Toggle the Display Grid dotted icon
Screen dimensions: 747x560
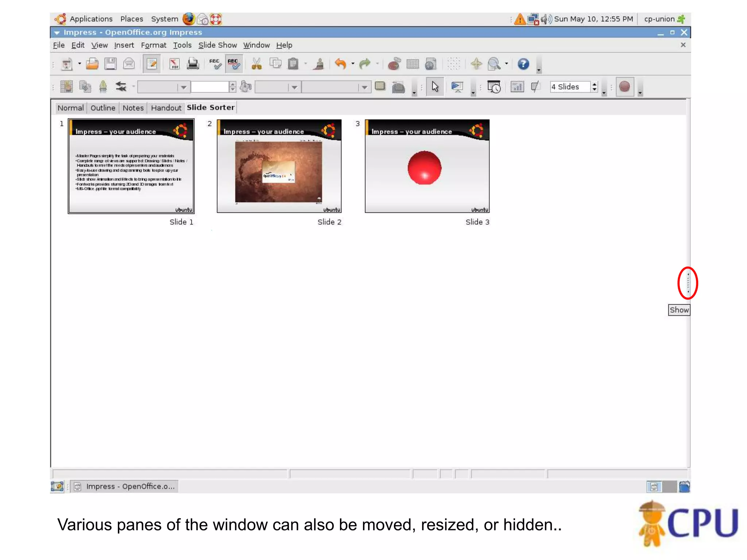pyautogui.click(x=453, y=64)
